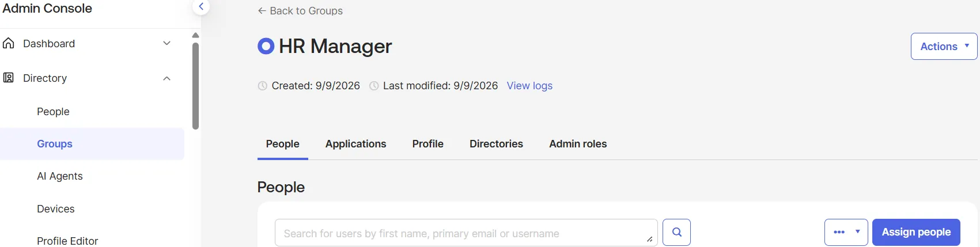Open the Directories tab
980x247 pixels.
point(496,144)
